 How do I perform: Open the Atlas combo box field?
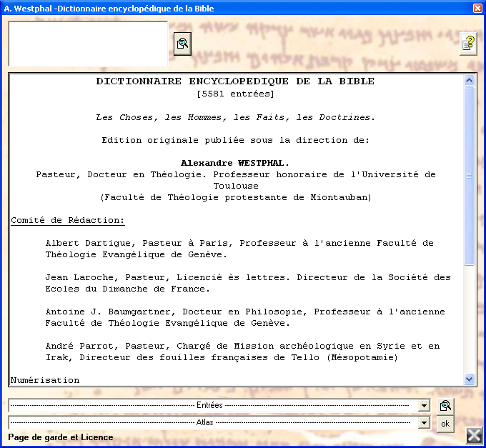(x=219, y=422)
